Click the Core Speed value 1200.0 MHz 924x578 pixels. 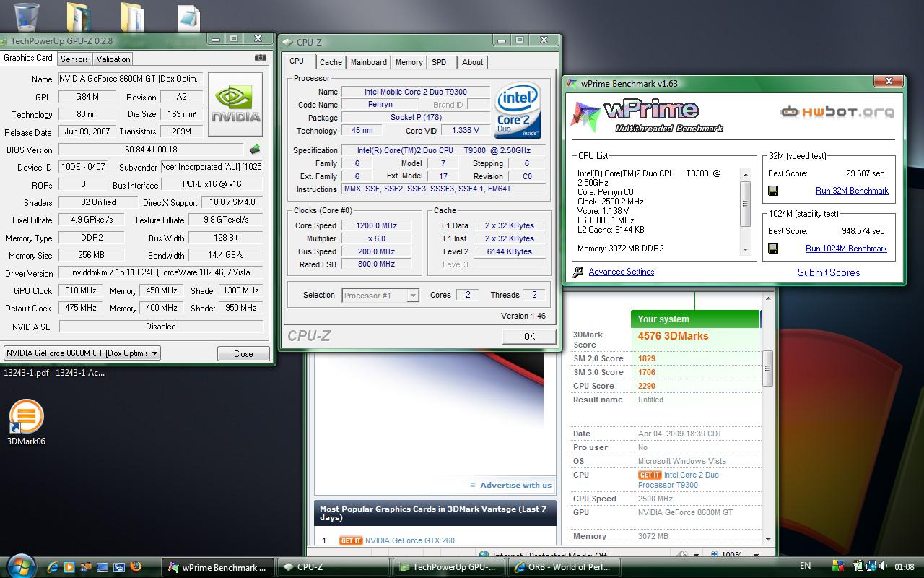375,225
